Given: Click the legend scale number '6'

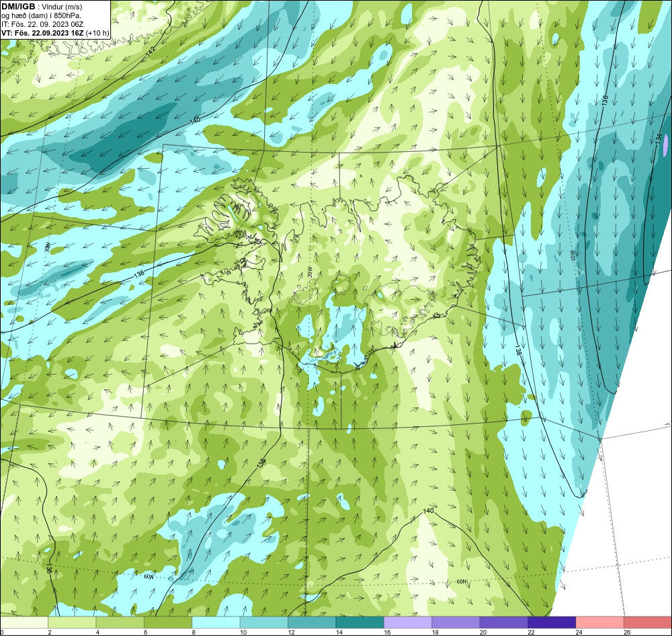Looking at the screenshot, I should [146, 632].
